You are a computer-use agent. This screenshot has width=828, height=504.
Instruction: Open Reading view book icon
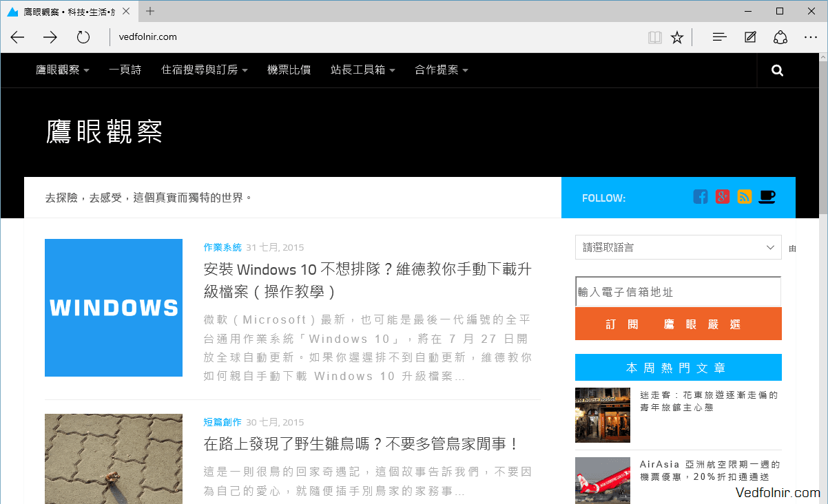655,37
